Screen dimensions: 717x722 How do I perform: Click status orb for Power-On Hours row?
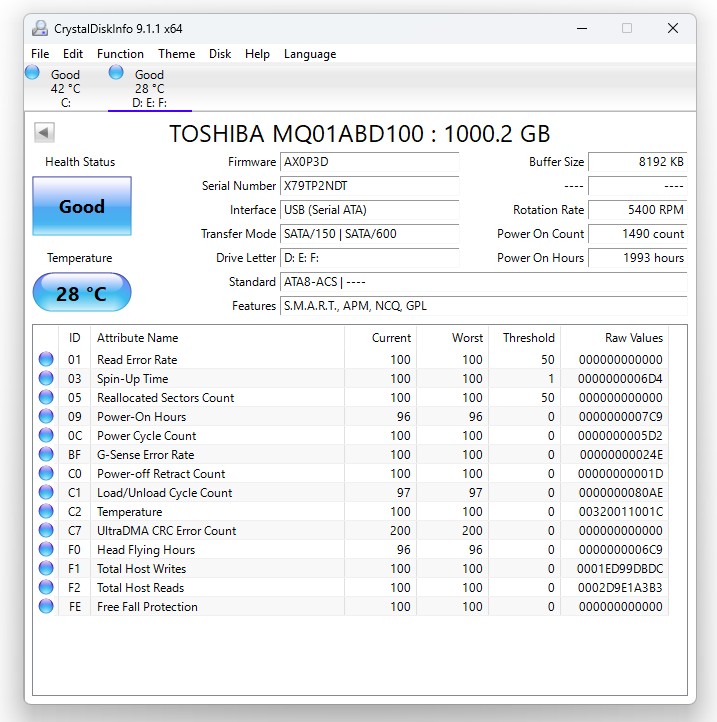[x=46, y=416]
